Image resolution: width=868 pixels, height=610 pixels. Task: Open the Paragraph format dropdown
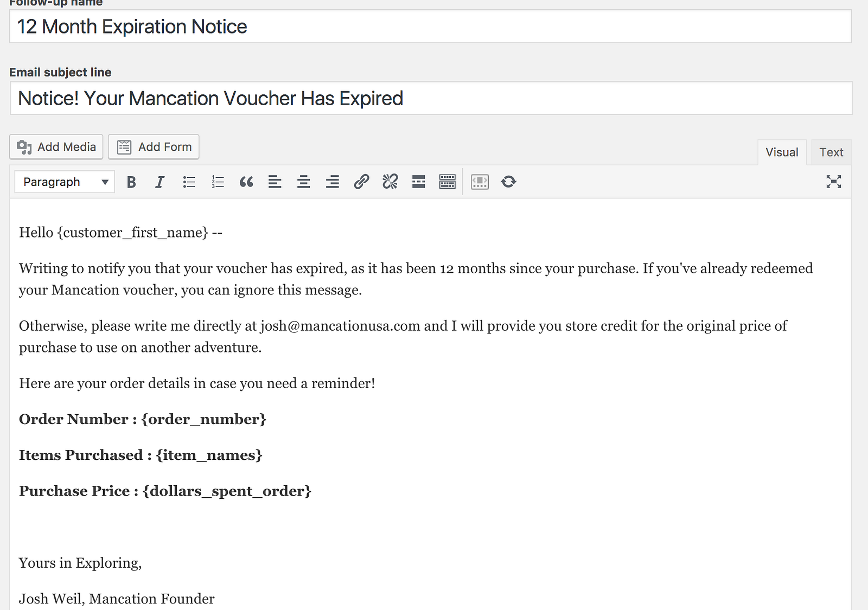(x=65, y=182)
